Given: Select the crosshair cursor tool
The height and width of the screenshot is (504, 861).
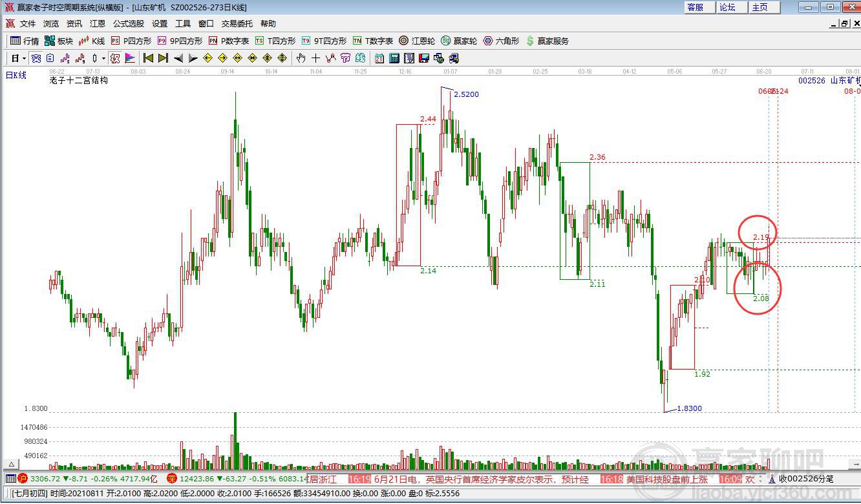Looking at the screenshot, I should [x=315, y=58].
